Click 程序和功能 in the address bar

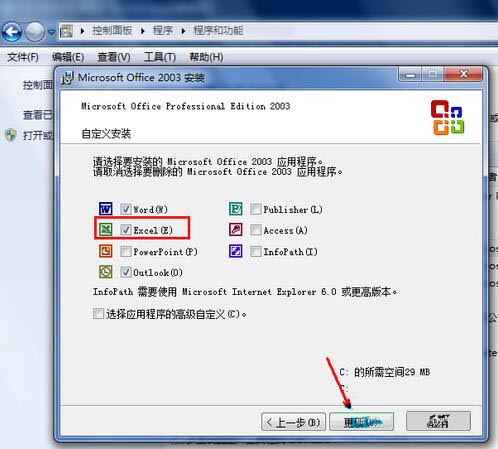[218, 31]
